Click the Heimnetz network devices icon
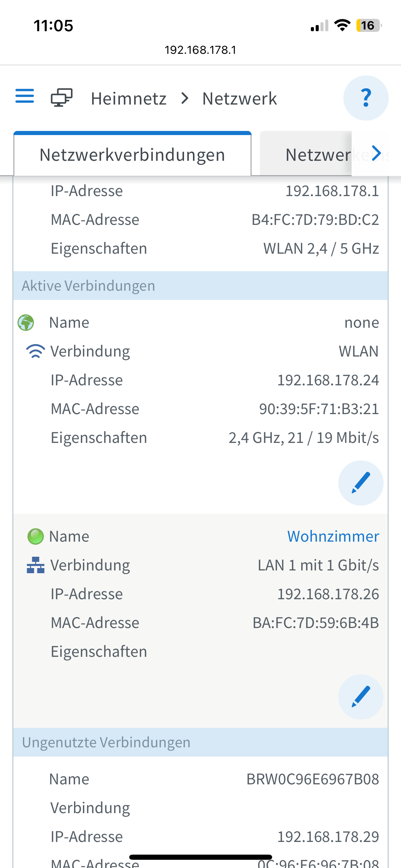The width and height of the screenshot is (401, 868). tap(62, 98)
